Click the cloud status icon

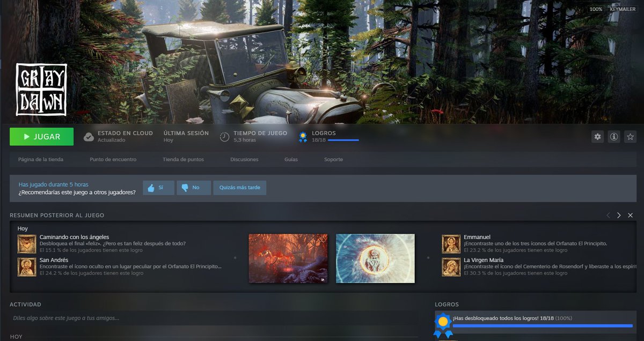tap(89, 137)
